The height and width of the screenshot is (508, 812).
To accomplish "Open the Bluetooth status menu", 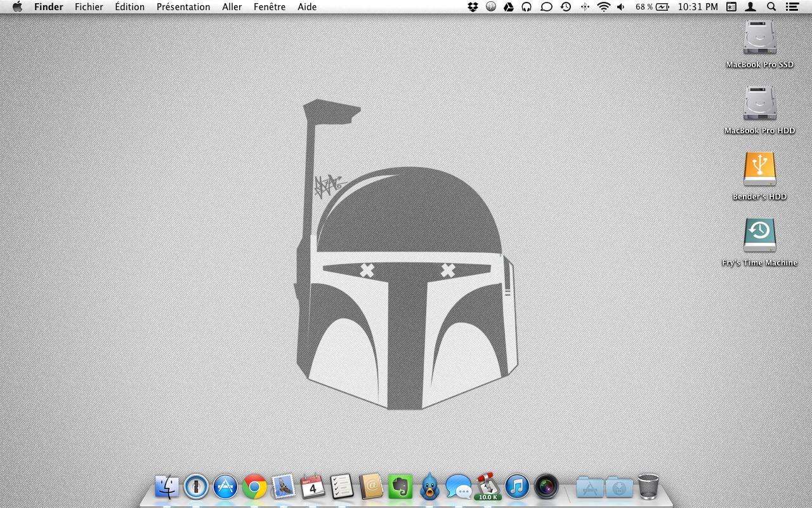I will click(x=585, y=7).
